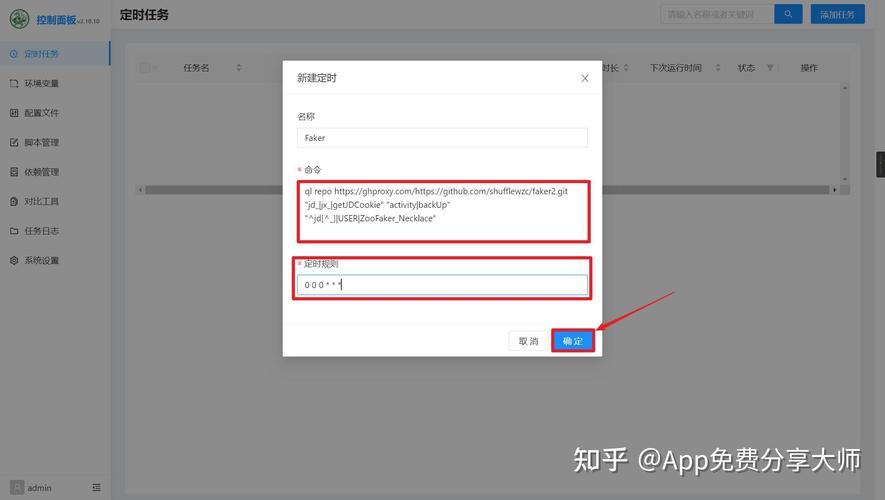This screenshot has width=885, height=500.
Task: Click the admin username label
Action: 40,488
